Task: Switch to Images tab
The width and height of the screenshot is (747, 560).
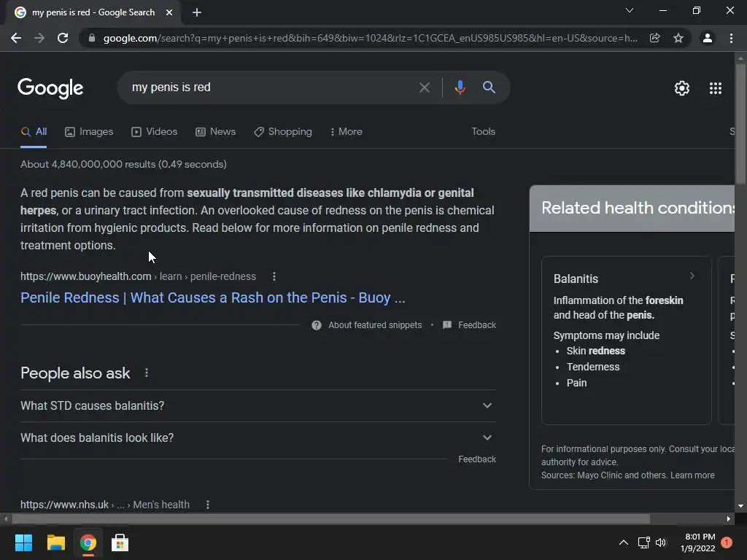Action: [89, 132]
